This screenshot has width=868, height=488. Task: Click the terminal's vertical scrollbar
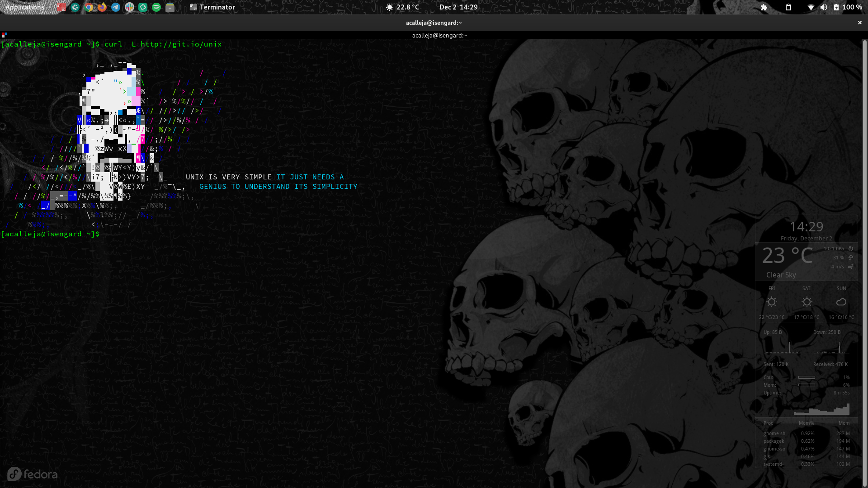pyautogui.click(x=864, y=262)
